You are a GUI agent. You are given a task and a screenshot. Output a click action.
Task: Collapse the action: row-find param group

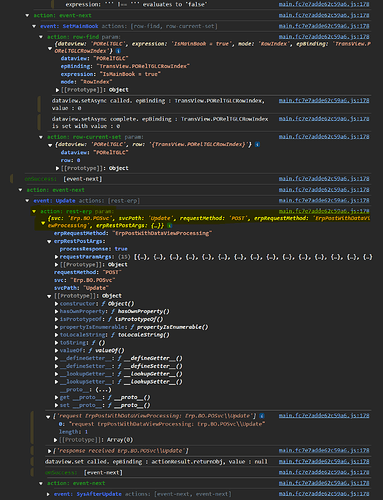point(41,37)
